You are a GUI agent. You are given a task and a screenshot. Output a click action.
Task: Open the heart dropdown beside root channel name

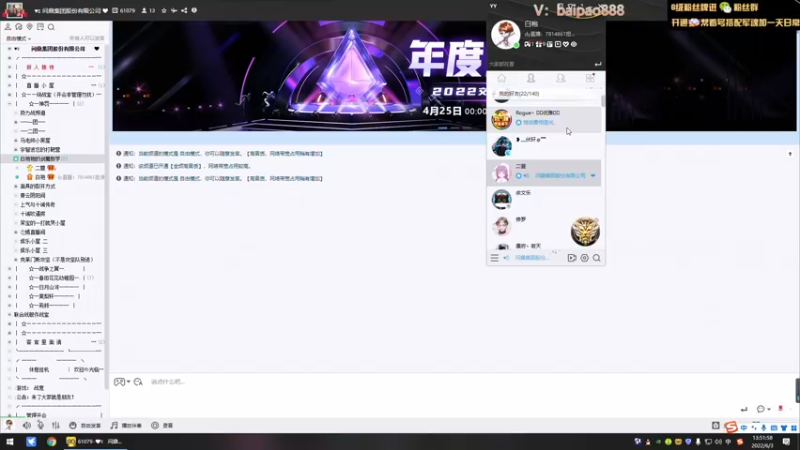coord(97,49)
